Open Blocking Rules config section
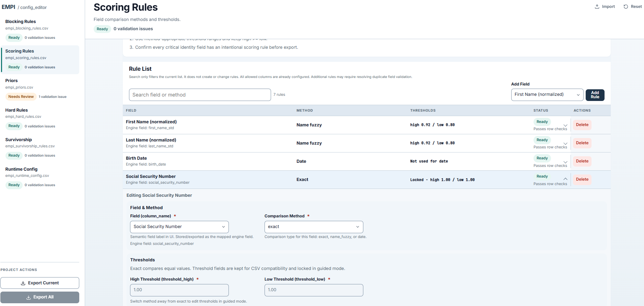 (x=40, y=29)
